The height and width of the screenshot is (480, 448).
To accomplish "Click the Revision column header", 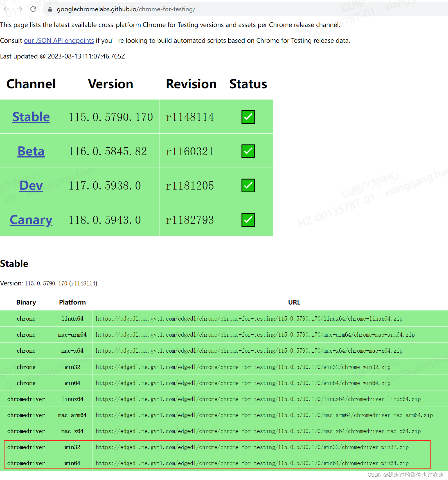I will coord(191,84).
